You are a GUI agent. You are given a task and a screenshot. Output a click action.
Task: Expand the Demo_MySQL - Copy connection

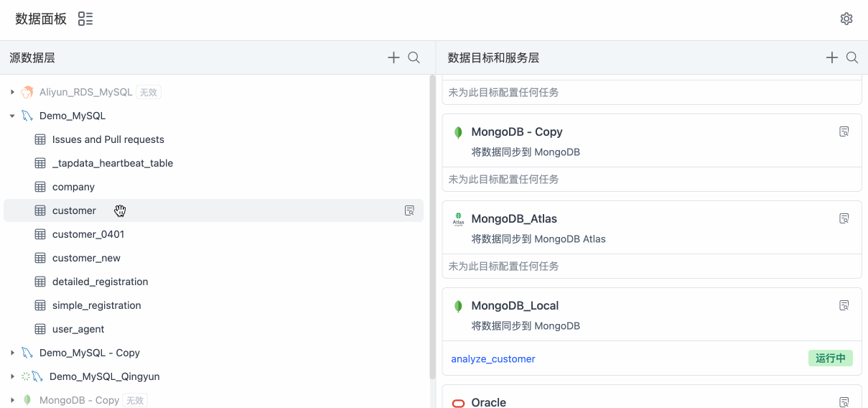coord(12,353)
